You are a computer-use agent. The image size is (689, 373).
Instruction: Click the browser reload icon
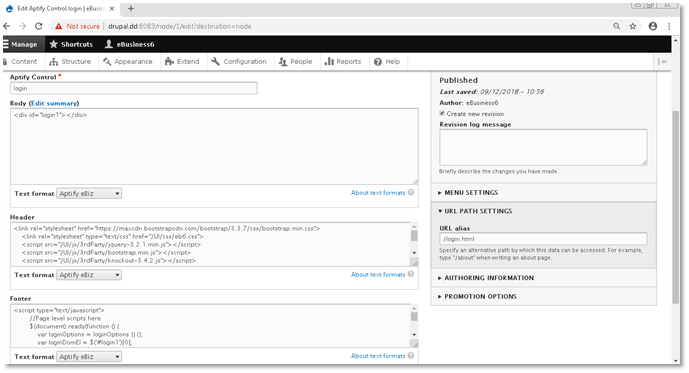tap(39, 26)
